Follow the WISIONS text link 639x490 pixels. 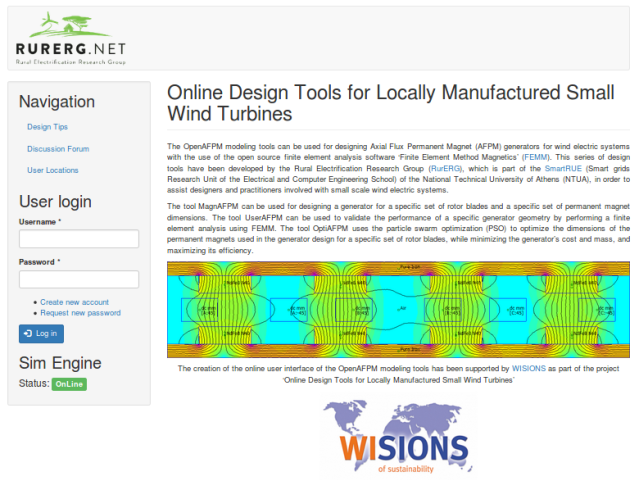[531, 368]
